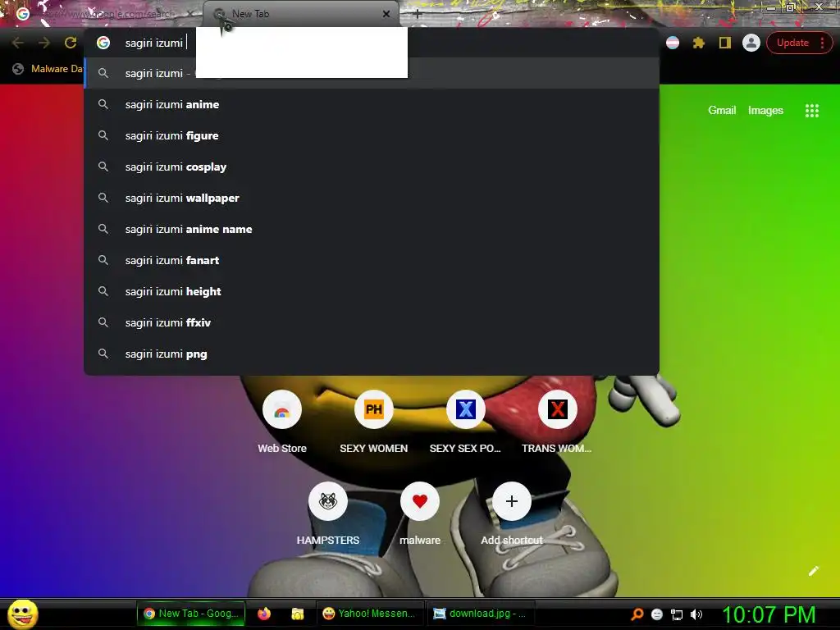The width and height of the screenshot is (840, 630).
Task: Launch Firefox from the taskbar
Action: point(264,614)
